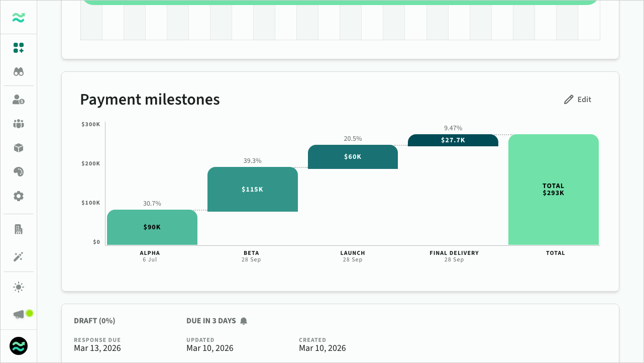Edit the payment milestones

click(578, 100)
